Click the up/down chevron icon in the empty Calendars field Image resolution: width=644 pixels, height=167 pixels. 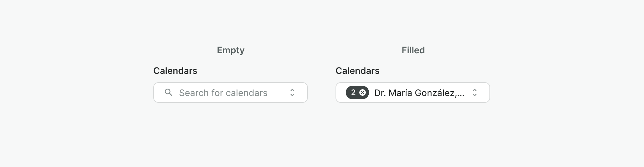coord(292,92)
